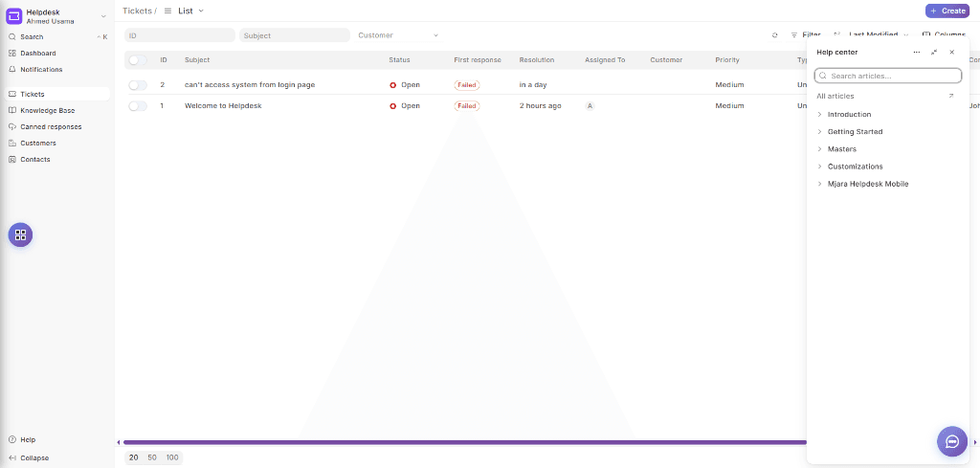Screen dimensions: 980x468
Task: Click the Failed badge on ticket 1
Action: 467,106
